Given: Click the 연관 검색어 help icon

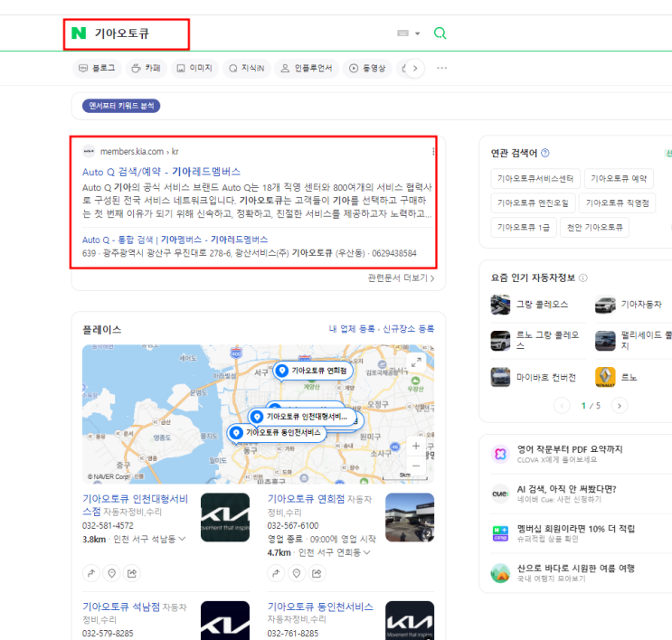Looking at the screenshot, I should [x=545, y=153].
